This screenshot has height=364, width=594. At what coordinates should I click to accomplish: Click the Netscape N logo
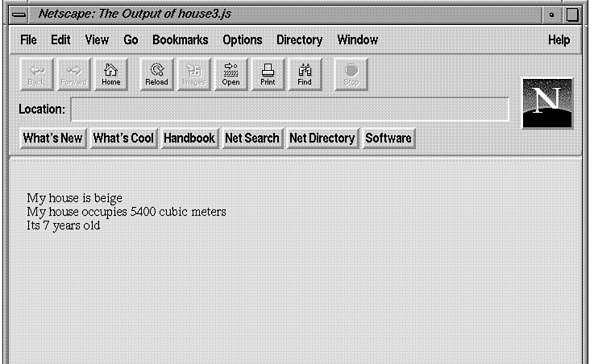[x=547, y=102]
